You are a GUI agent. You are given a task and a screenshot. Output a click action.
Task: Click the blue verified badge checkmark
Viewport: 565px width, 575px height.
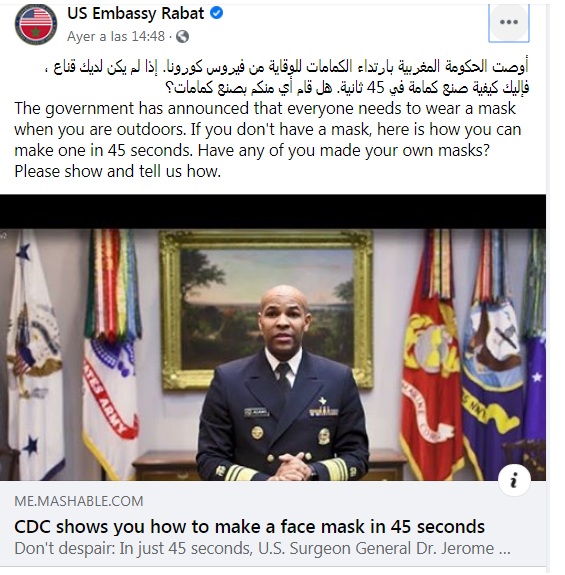[x=216, y=13]
